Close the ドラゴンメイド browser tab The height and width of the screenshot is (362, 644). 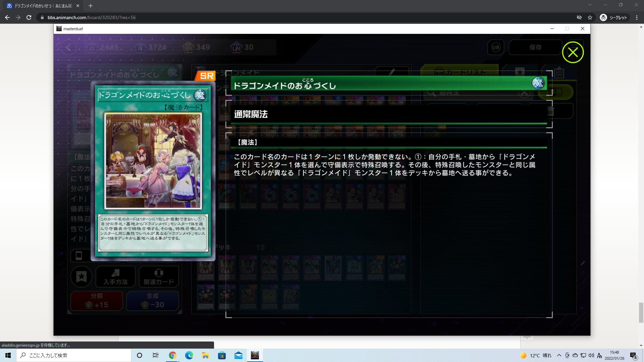[x=78, y=6]
